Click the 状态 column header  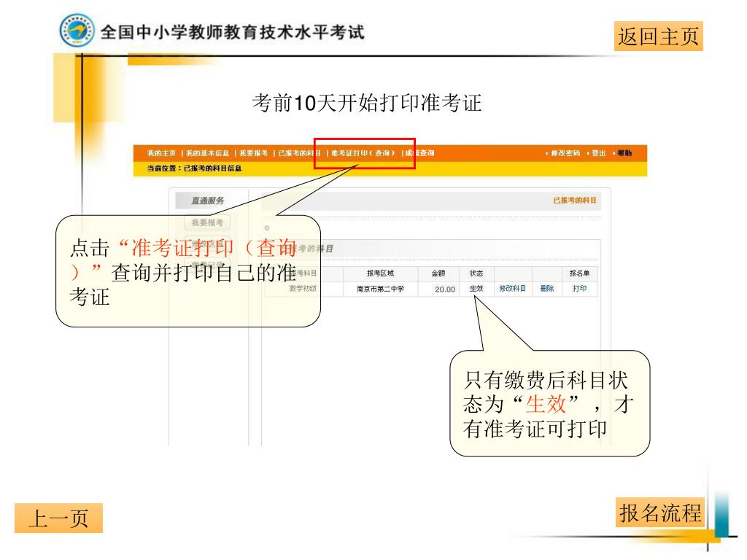tap(476, 273)
